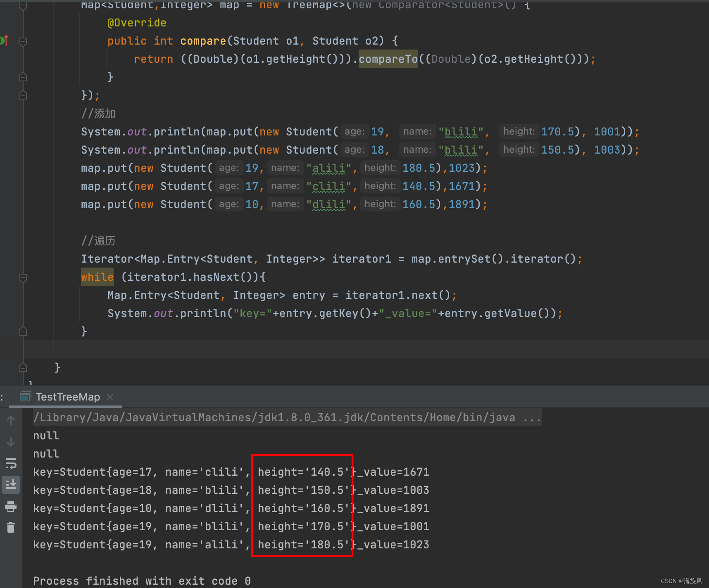This screenshot has height=588, width=709.
Task: Toggle soft-wrap icon in Run console
Action: click(11, 463)
